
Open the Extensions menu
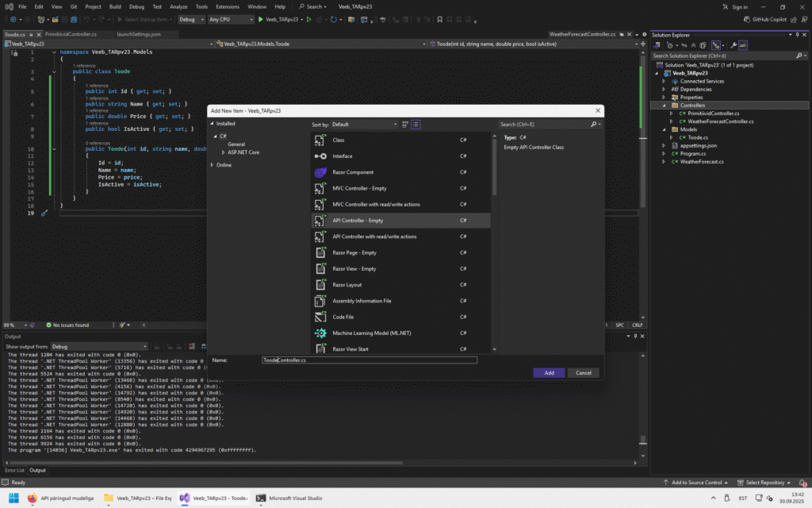click(227, 6)
